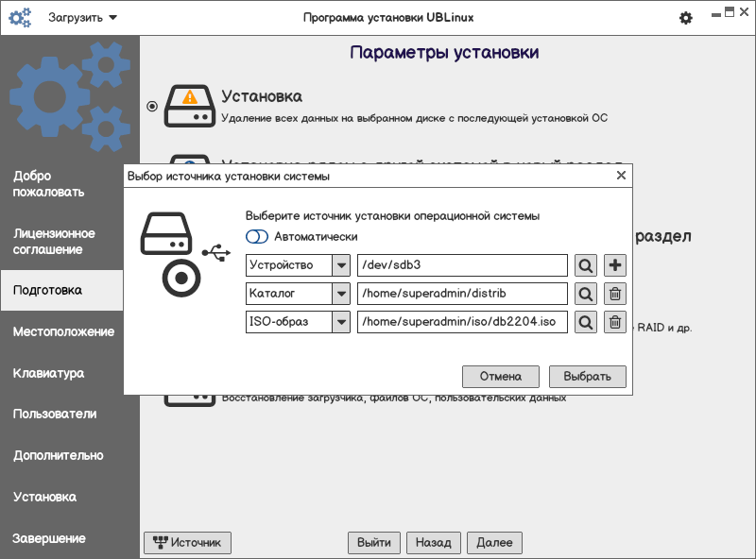The image size is (756, 559).
Task: Go to Добро пожаловать step
Action: pos(49,184)
